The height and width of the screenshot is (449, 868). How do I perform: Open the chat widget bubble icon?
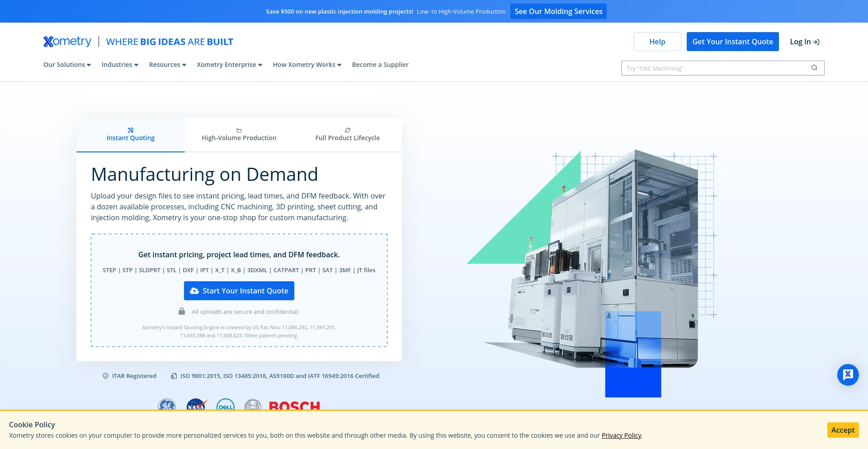pos(848,374)
